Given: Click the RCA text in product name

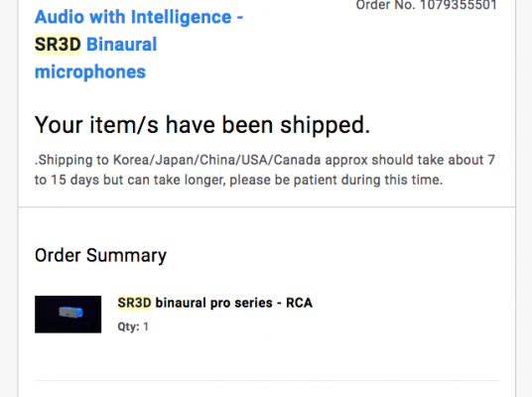Looking at the screenshot, I should 299,303.
